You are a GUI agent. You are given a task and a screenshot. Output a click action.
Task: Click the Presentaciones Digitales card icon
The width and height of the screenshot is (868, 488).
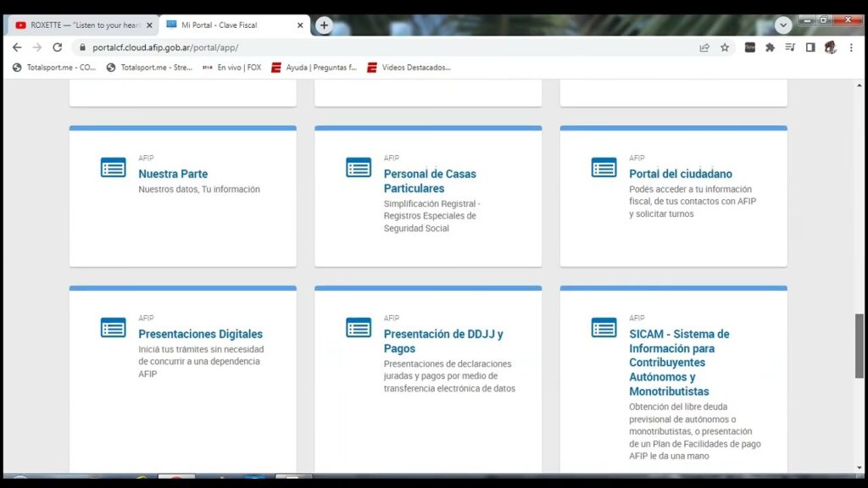tap(113, 328)
